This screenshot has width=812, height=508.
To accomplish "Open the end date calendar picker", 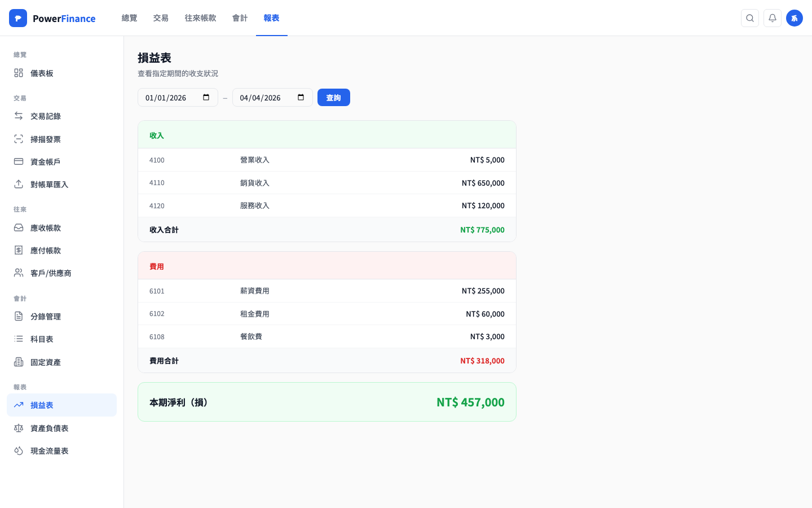I will (x=301, y=97).
